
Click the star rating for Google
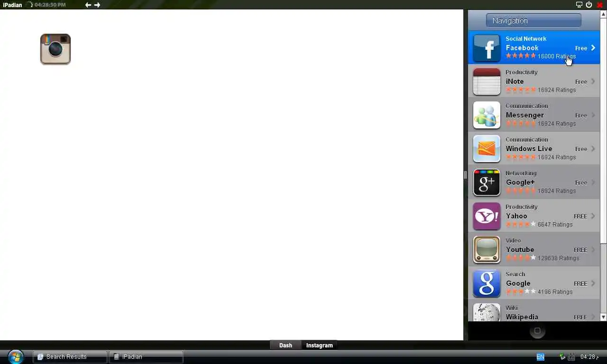(521, 291)
